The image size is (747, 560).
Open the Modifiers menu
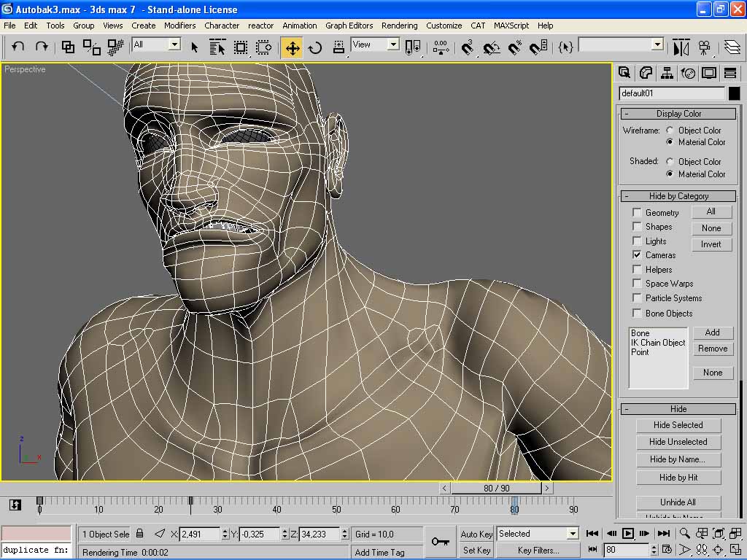(179, 26)
